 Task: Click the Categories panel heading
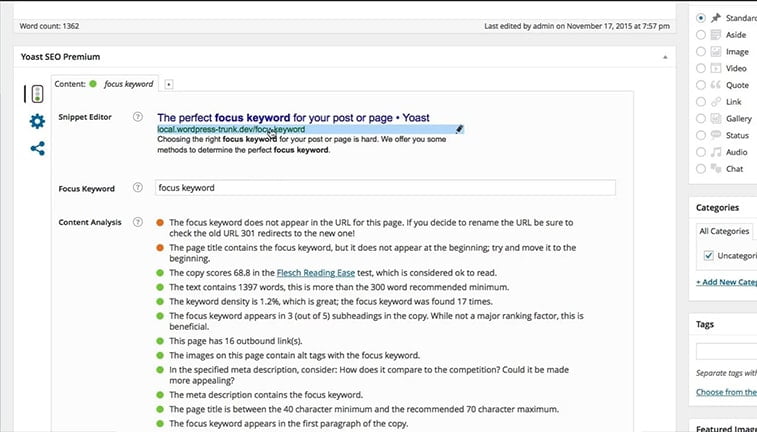click(x=717, y=208)
